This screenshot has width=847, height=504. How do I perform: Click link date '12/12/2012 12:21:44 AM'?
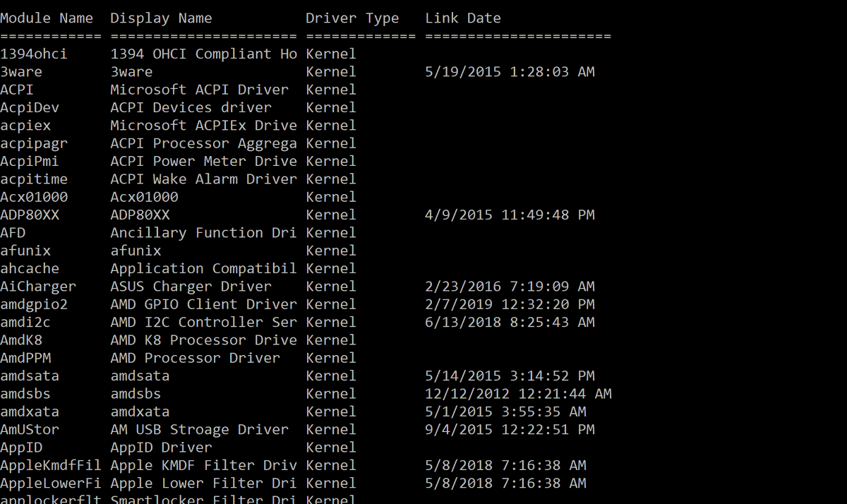(518, 394)
